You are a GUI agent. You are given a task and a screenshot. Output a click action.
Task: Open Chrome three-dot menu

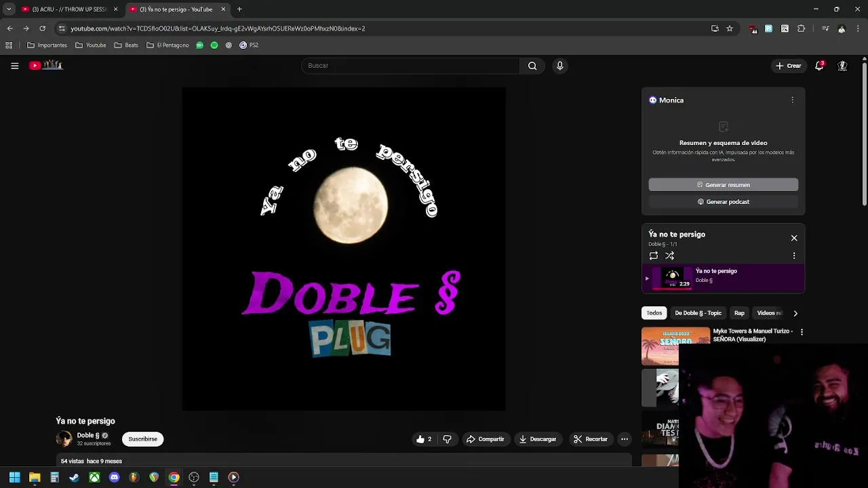[x=858, y=28]
